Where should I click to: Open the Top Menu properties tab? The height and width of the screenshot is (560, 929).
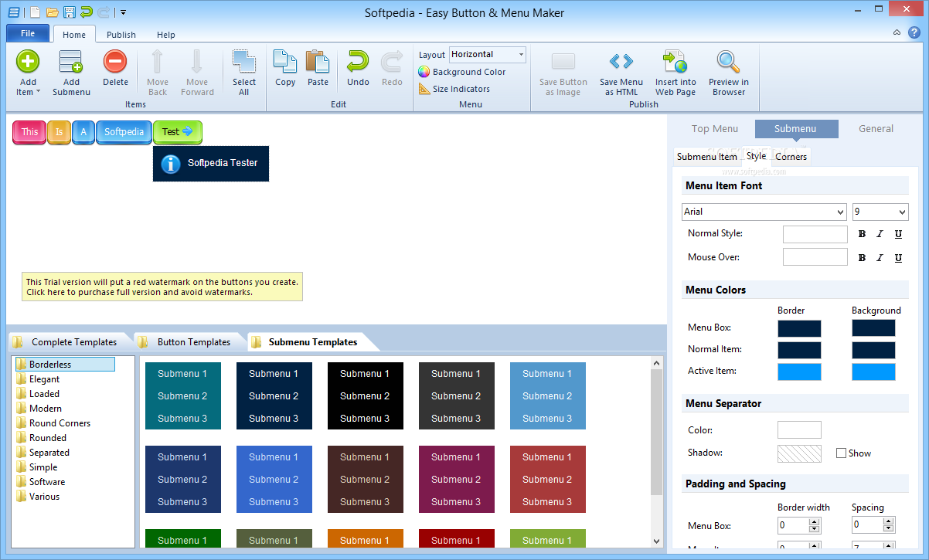(715, 129)
